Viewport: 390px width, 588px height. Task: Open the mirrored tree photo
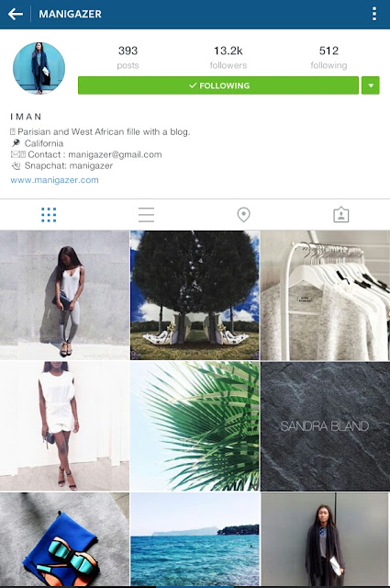[195, 296]
